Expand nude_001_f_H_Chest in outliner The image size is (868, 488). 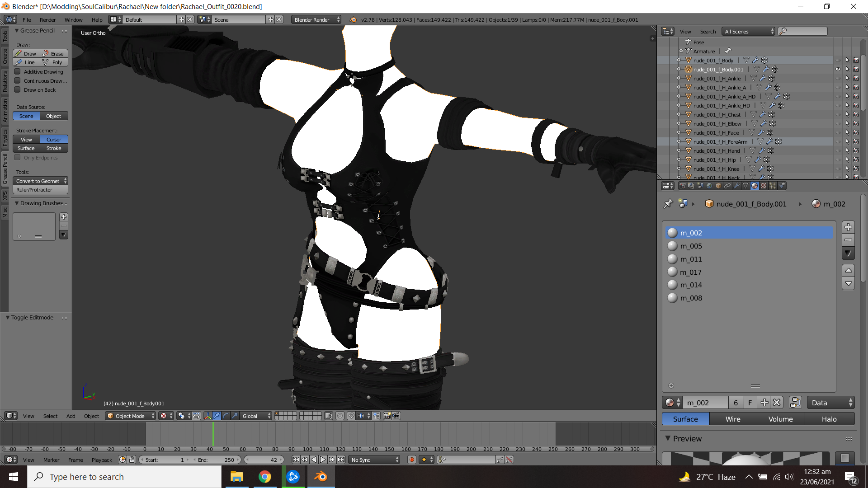679,114
